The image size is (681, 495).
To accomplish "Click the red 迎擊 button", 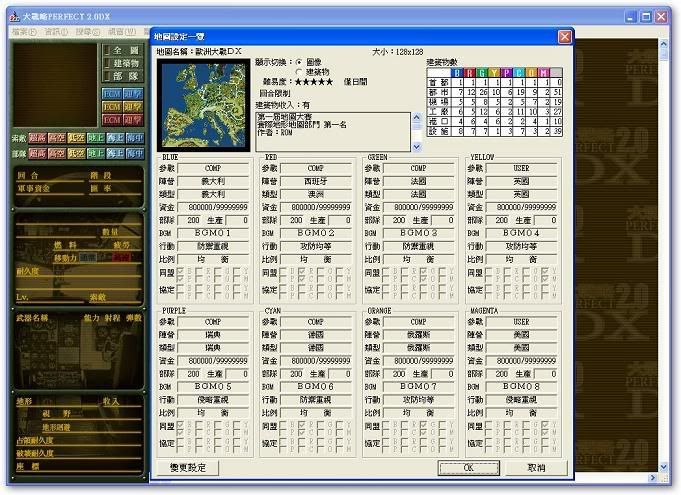I will pos(133,120).
